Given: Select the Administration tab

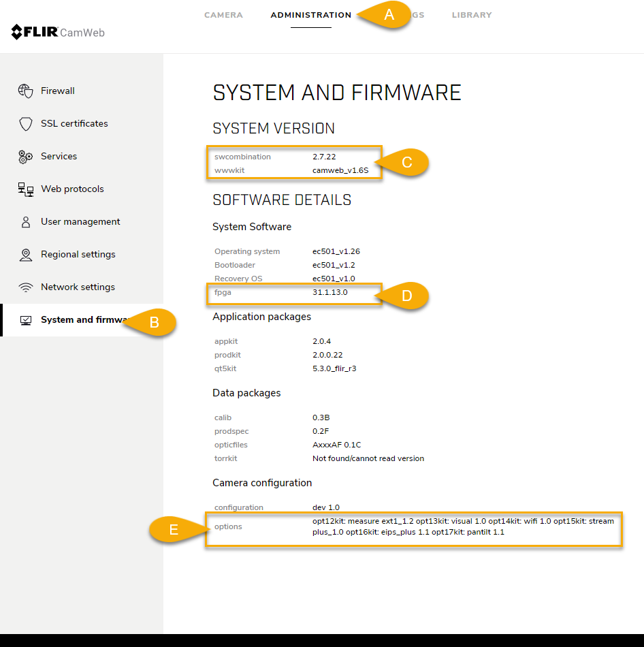Looking at the screenshot, I should pos(310,15).
